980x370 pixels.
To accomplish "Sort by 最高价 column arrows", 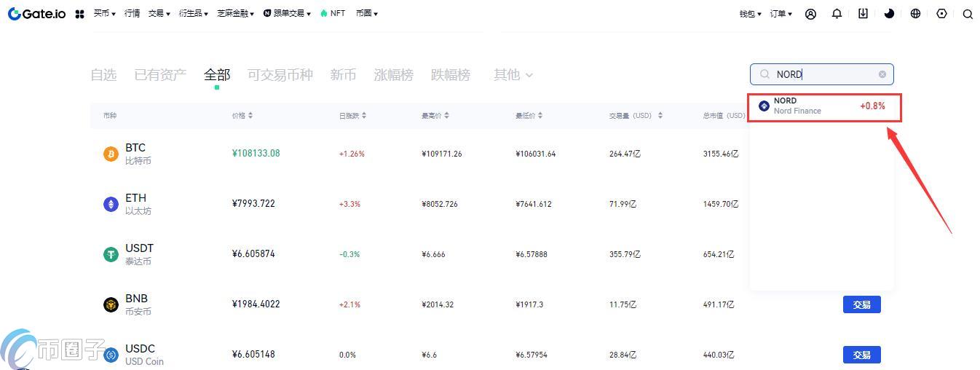I will pyautogui.click(x=446, y=116).
